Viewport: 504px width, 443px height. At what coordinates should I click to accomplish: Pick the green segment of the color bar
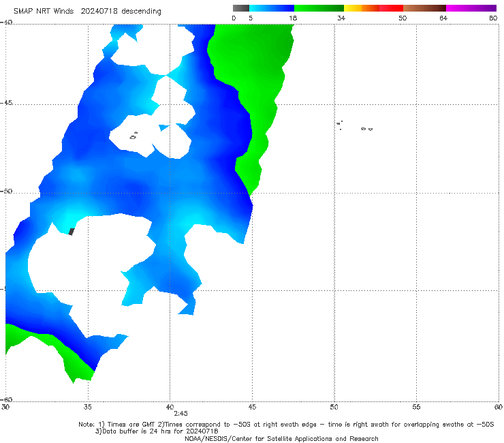(319, 8)
